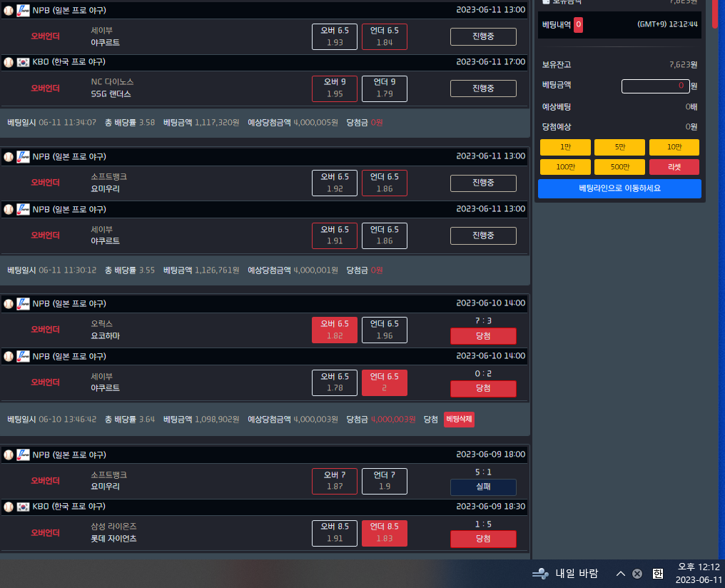Select 오버 7 at odds 1.87
Viewport: 725px width, 588px height.
pos(335,481)
